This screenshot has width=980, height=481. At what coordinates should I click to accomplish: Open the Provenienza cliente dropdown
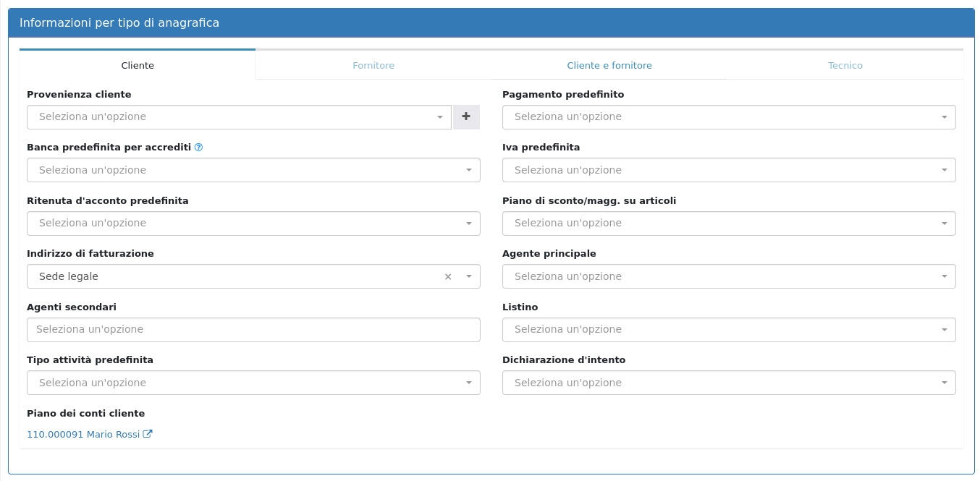(x=239, y=117)
